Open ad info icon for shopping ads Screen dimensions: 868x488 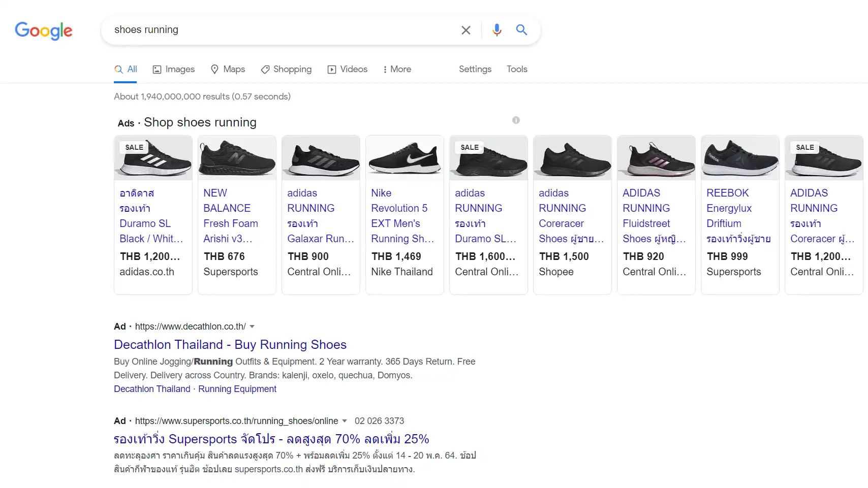[x=516, y=120]
